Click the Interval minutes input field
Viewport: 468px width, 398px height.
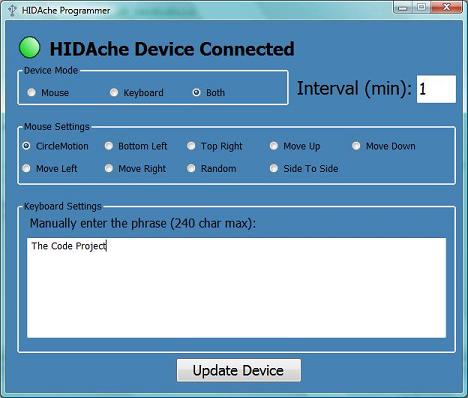point(436,89)
